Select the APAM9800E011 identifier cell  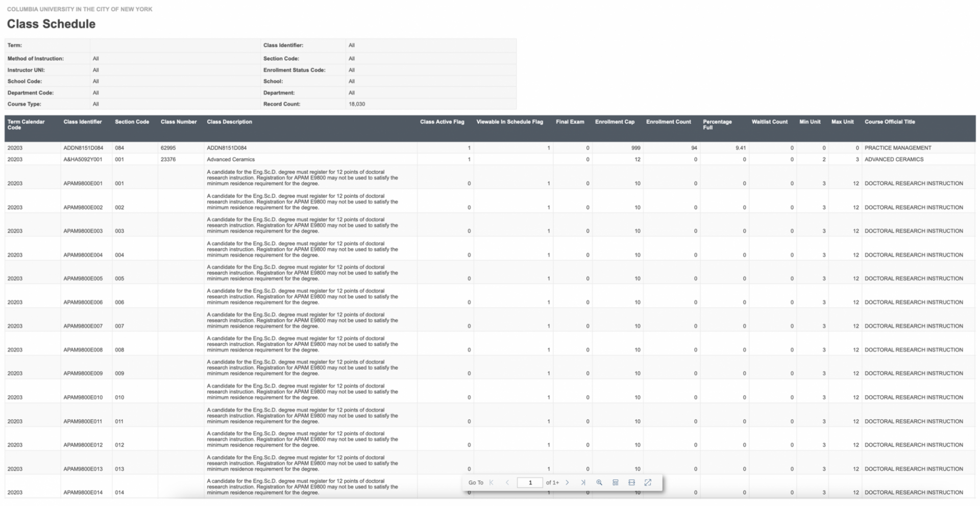(83, 421)
